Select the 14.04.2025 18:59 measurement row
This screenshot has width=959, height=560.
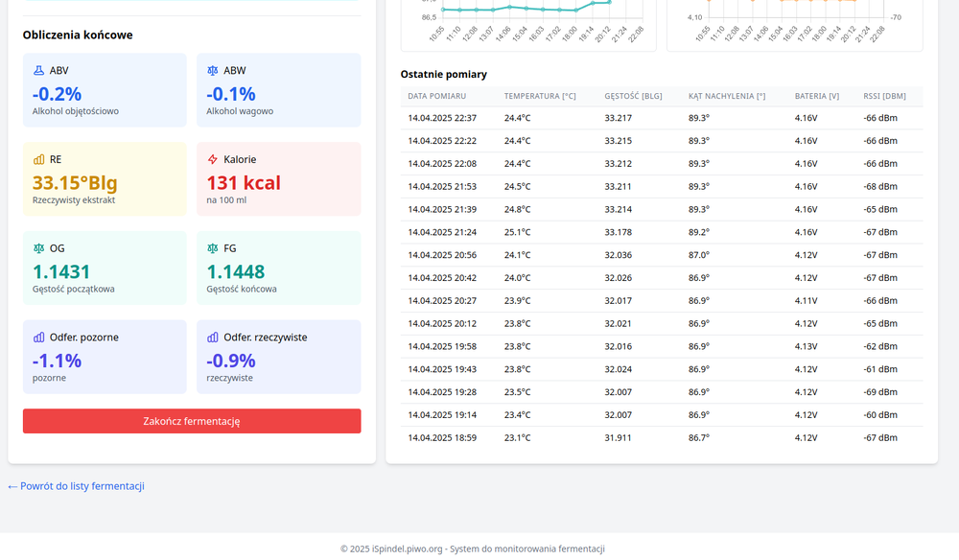point(662,438)
